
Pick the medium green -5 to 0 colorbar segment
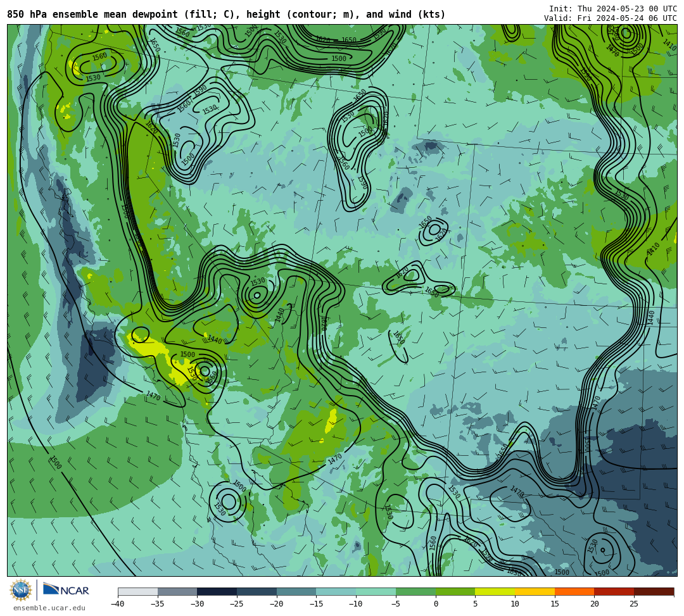click(x=415, y=591)
